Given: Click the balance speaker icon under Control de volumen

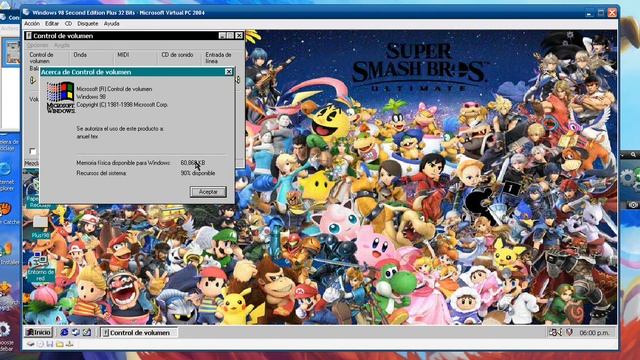Looking at the screenshot, I should 33,80.
